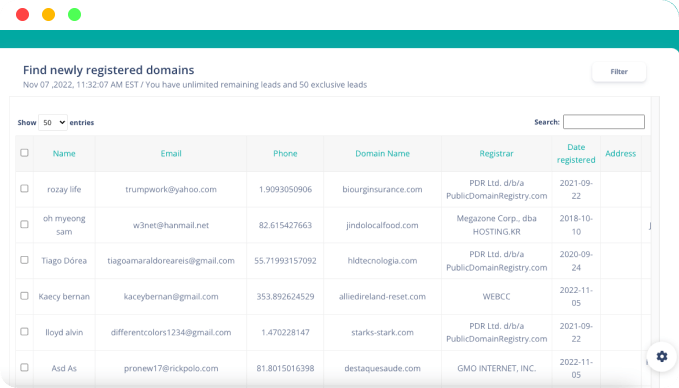
Task: Click the name Asd As
Action: coord(64,369)
